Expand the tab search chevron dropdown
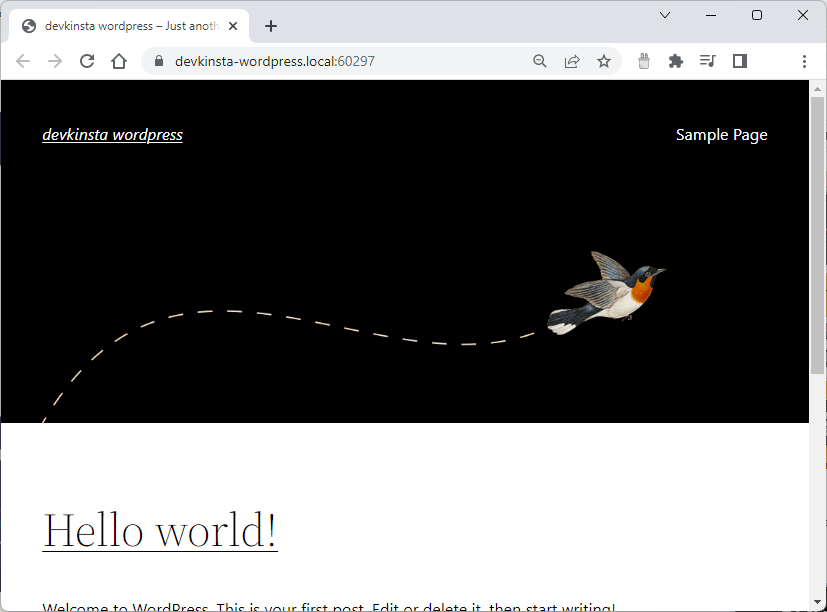This screenshot has height=612, width=827. 663,15
